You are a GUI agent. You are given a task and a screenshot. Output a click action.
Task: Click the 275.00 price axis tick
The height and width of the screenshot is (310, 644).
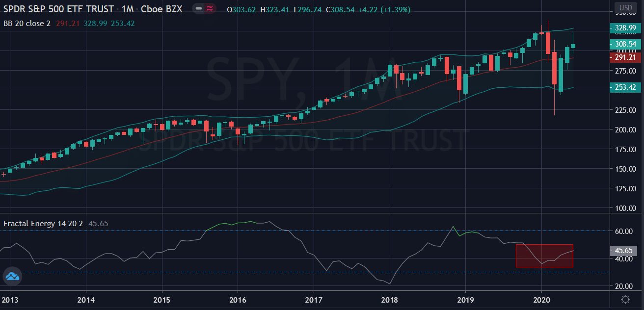[x=625, y=71]
